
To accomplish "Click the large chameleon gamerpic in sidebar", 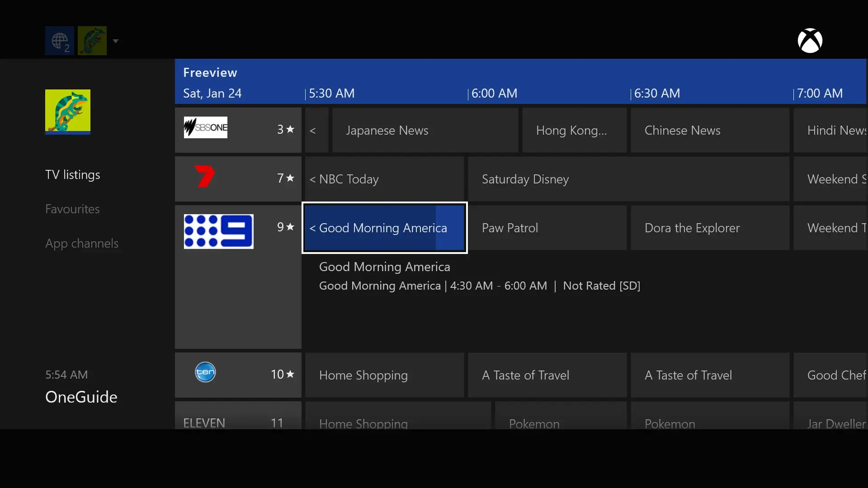I will [x=68, y=112].
